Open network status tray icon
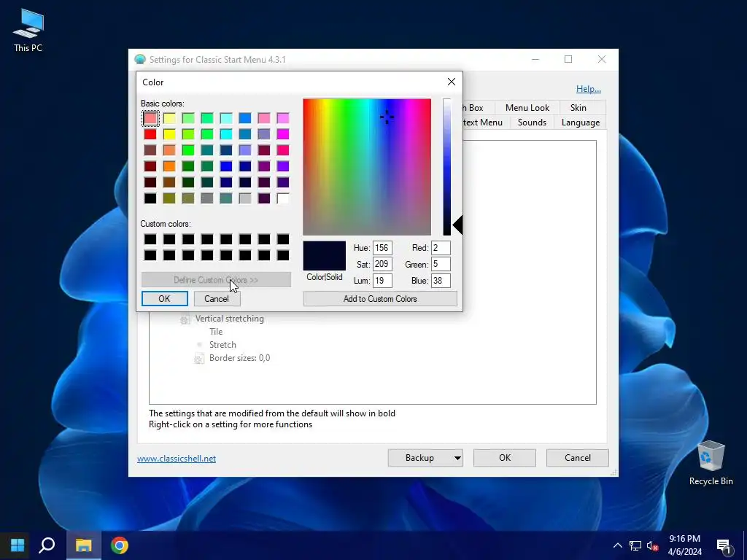The height and width of the screenshot is (560, 747). pos(635,545)
